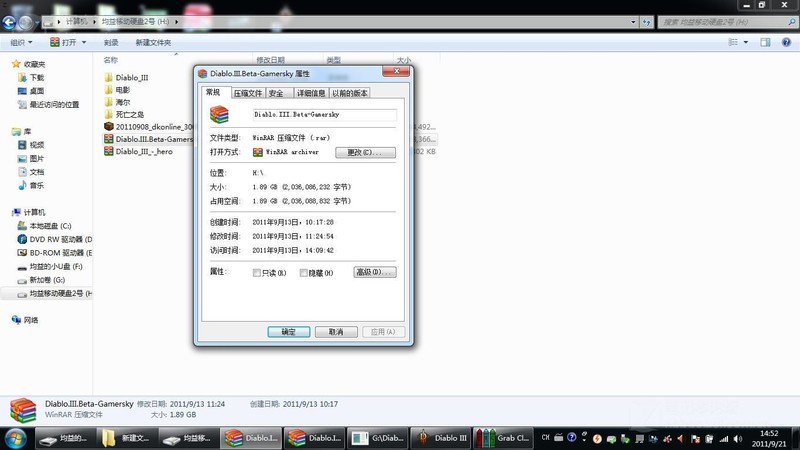Open 桌面 in favorites
The height and width of the screenshot is (450, 800).
[x=36, y=91]
